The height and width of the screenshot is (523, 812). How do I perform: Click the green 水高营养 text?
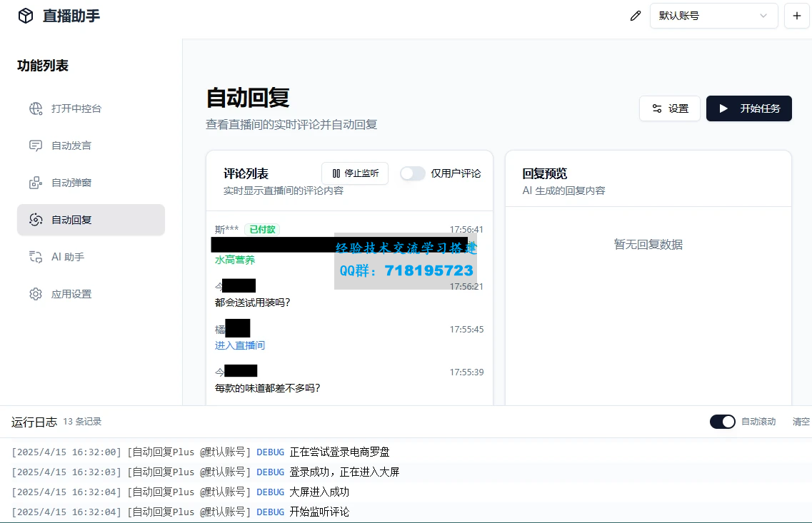235,260
